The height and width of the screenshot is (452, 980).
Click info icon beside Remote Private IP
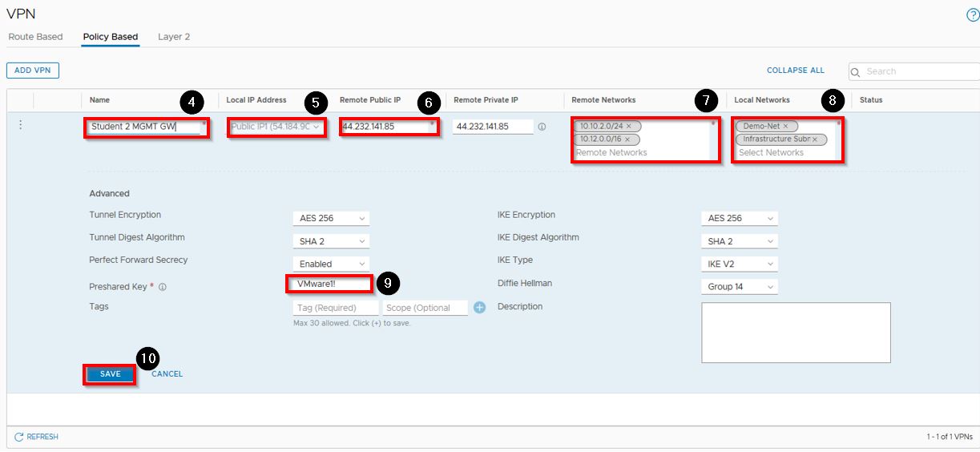coord(542,127)
